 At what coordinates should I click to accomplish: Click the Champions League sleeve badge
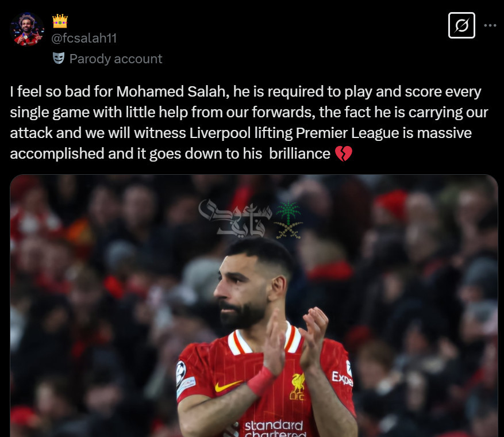point(181,372)
